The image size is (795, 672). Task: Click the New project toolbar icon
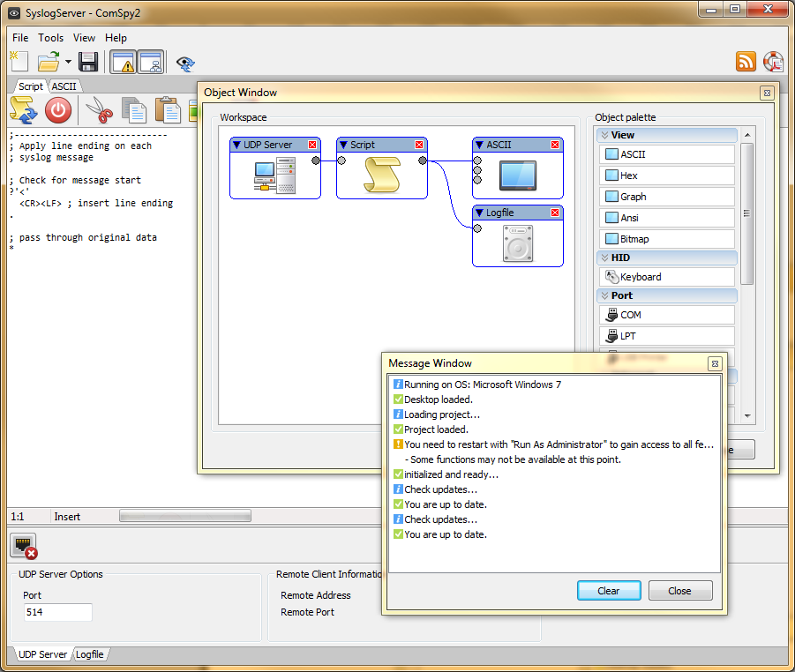click(x=19, y=62)
